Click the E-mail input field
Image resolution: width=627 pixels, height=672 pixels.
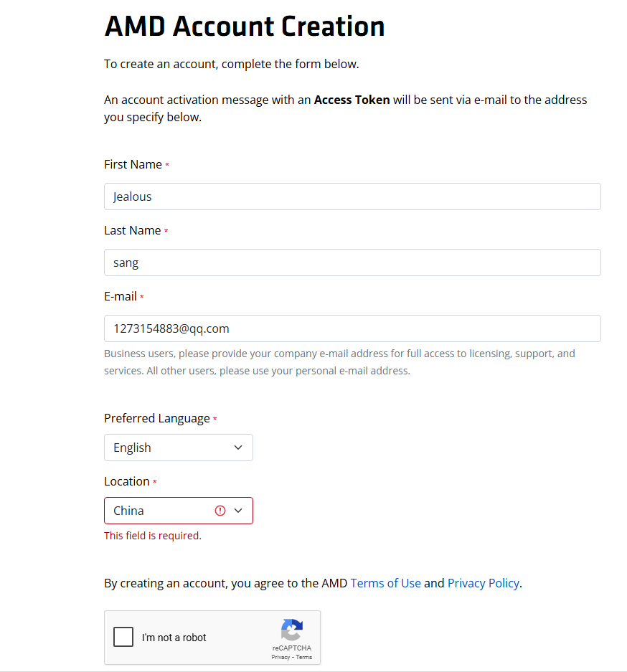352,328
